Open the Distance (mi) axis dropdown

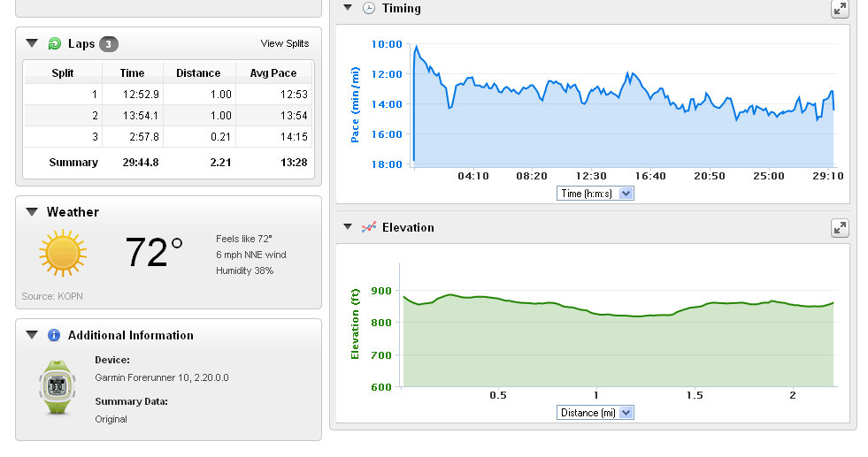[595, 412]
